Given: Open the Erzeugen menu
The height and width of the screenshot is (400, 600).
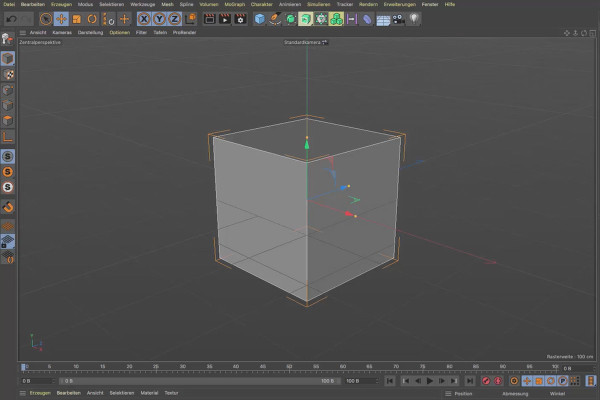Looking at the screenshot, I should click(x=61, y=4).
